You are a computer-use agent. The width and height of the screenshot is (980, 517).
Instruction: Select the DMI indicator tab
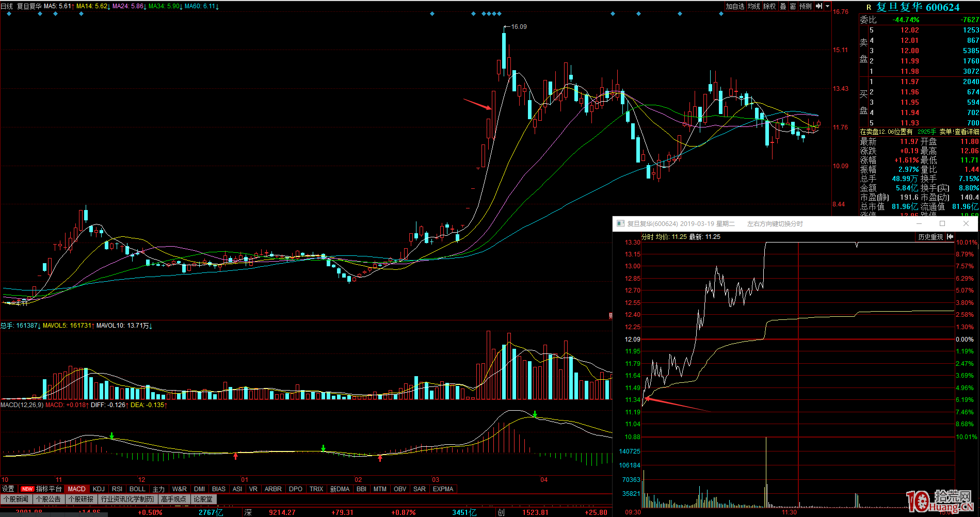coord(200,489)
